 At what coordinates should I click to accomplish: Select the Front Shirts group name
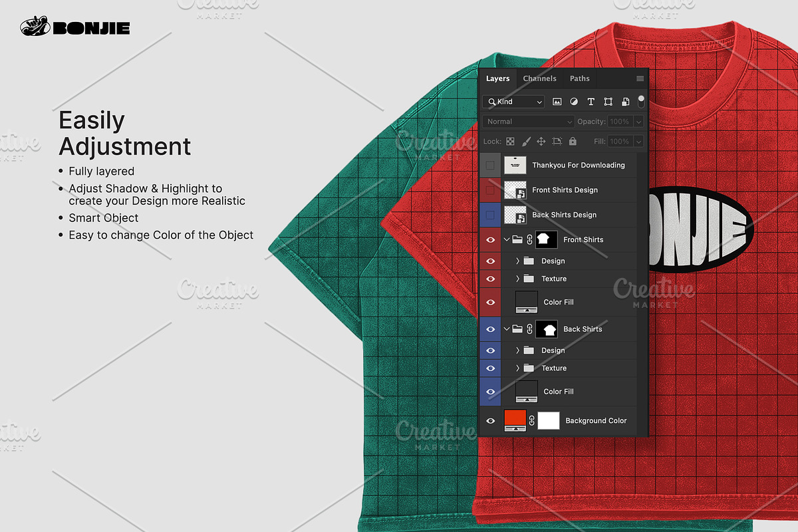tap(583, 239)
